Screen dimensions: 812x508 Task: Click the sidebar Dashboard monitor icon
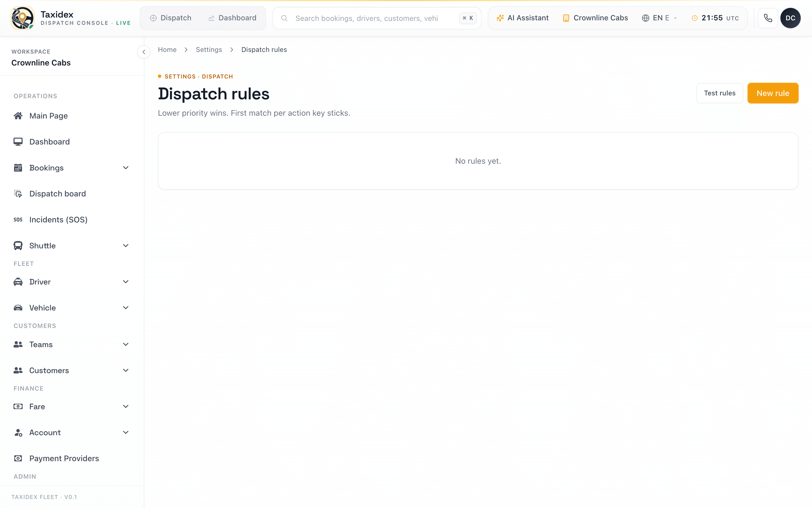click(18, 142)
